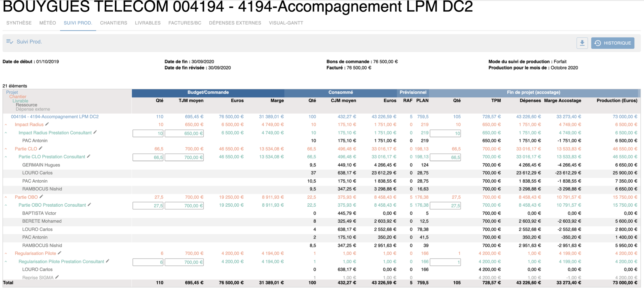
Task: Go to the CHANTIERS tab
Action: (x=114, y=23)
